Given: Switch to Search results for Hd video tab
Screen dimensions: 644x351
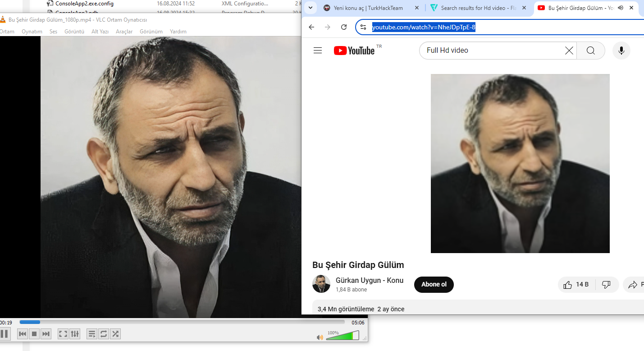Looking at the screenshot, I should coord(473,8).
